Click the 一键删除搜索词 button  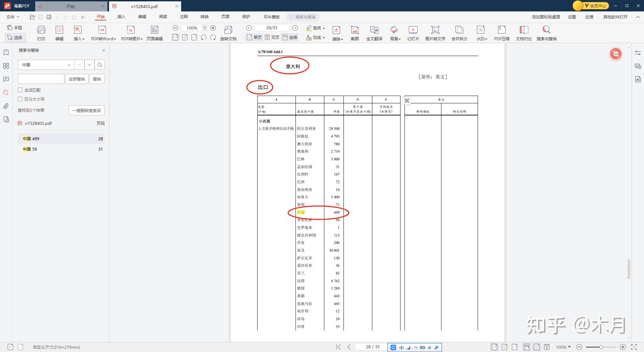coord(87,110)
